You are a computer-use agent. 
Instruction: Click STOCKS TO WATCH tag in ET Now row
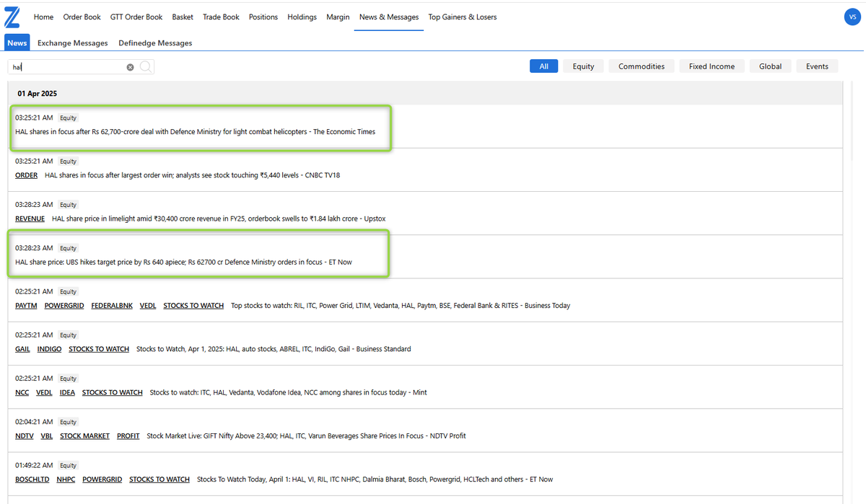pyautogui.click(x=159, y=479)
